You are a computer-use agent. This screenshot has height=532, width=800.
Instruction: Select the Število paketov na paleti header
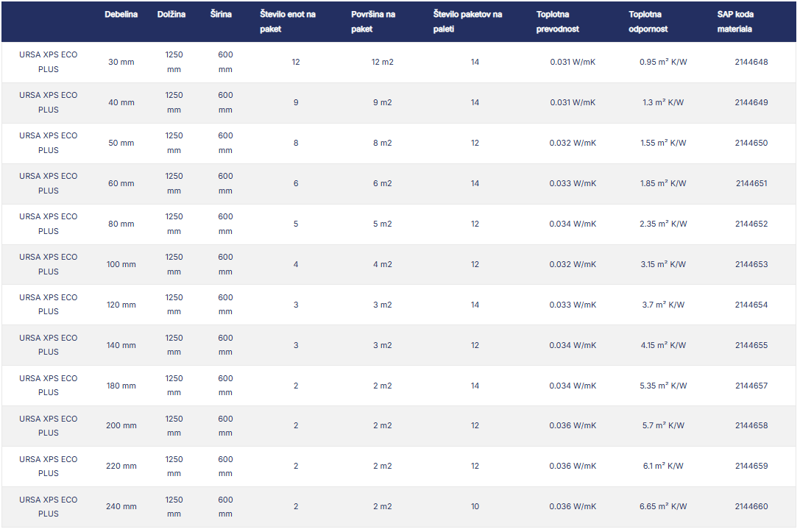click(467, 22)
